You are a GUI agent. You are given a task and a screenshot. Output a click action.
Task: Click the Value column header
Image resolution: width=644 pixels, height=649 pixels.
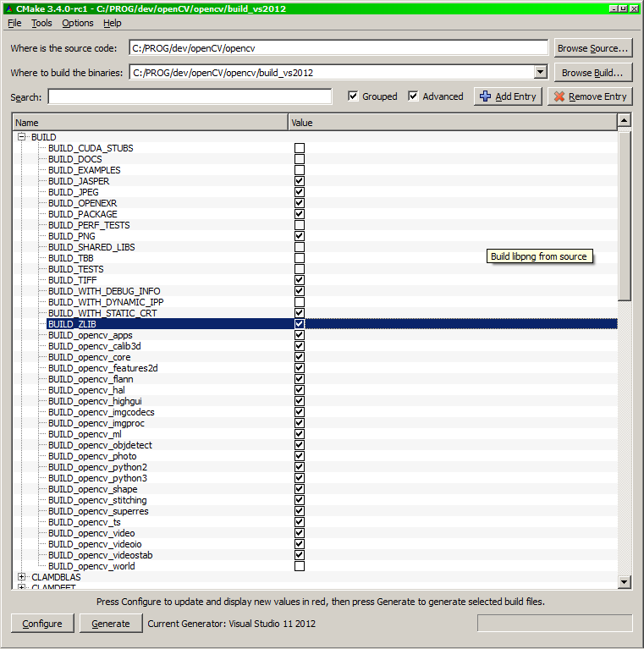point(453,123)
